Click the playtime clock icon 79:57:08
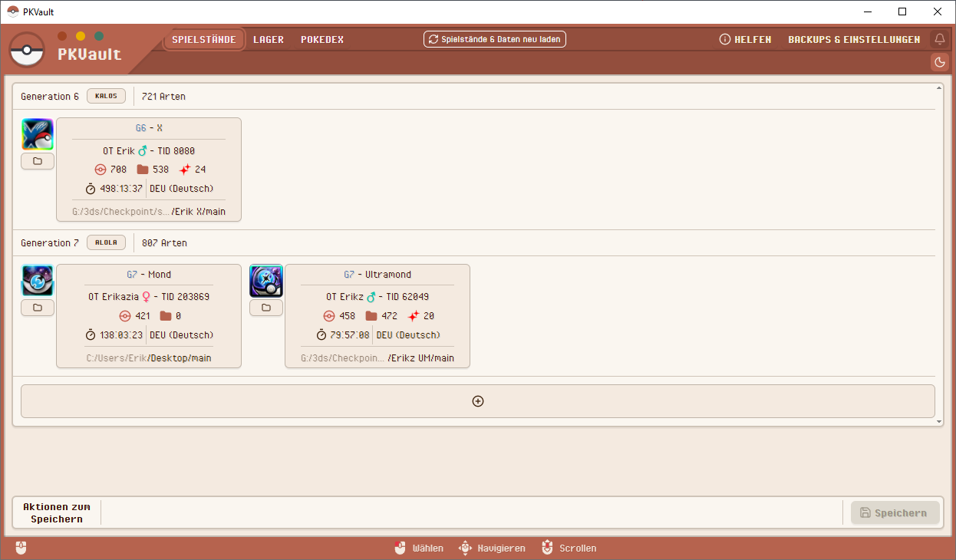The image size is (956, 560). click(322, 335)
